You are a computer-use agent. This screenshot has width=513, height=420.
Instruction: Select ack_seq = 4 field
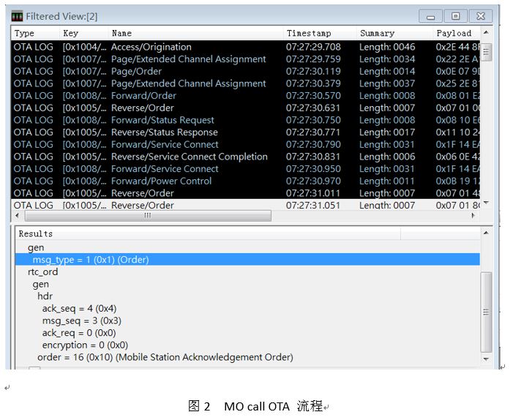(79, 309)
